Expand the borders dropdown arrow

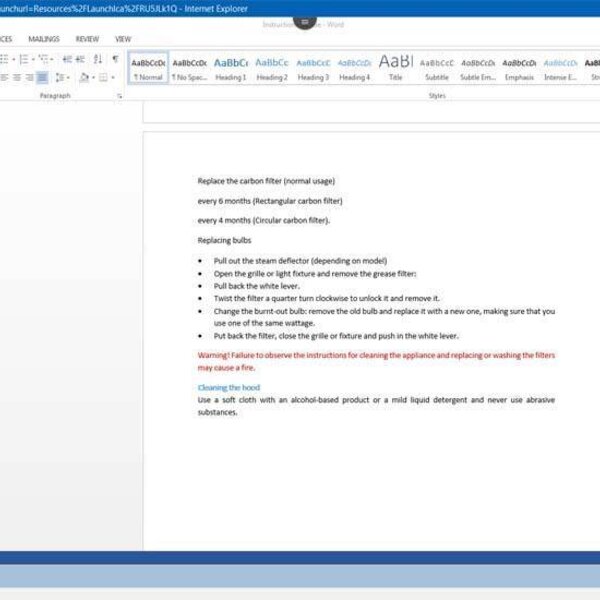coord(112,78)
